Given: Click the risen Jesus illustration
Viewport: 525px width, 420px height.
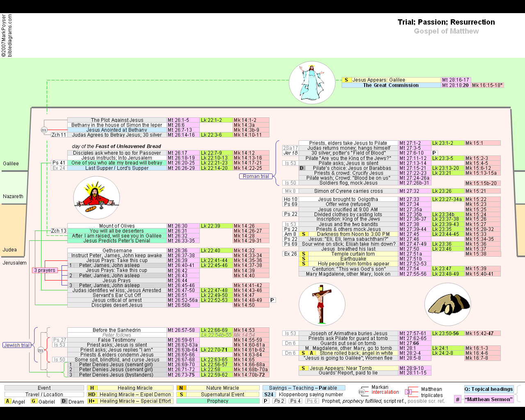Looking at the screenshot, I should pyautogui.click(x=312, y=82).
